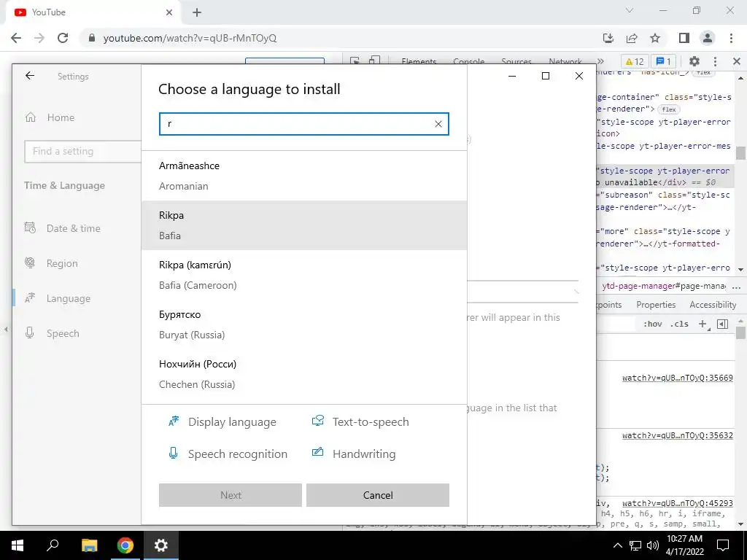This screenshot has width=747, height=560.
Task: Open Windows Start menu
Action: coord(18,545)
